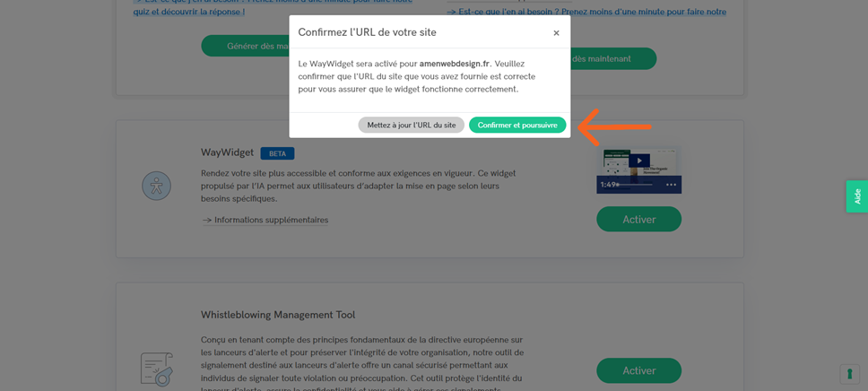
Task: Click the keyhole privacy icon
Action: [x=850, y=373]
